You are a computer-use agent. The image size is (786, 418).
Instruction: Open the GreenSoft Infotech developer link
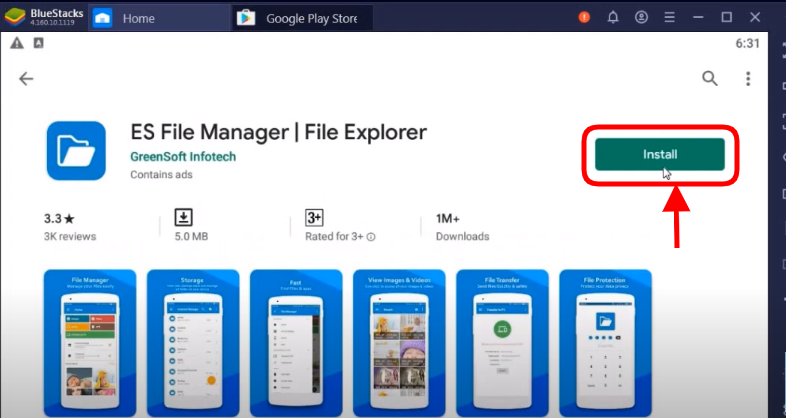pos(183,156)
